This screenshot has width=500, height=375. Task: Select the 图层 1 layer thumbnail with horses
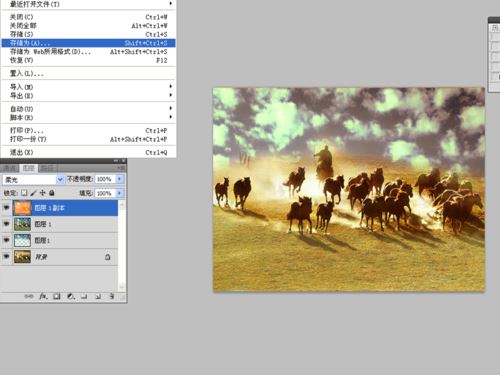coord(22,224)
